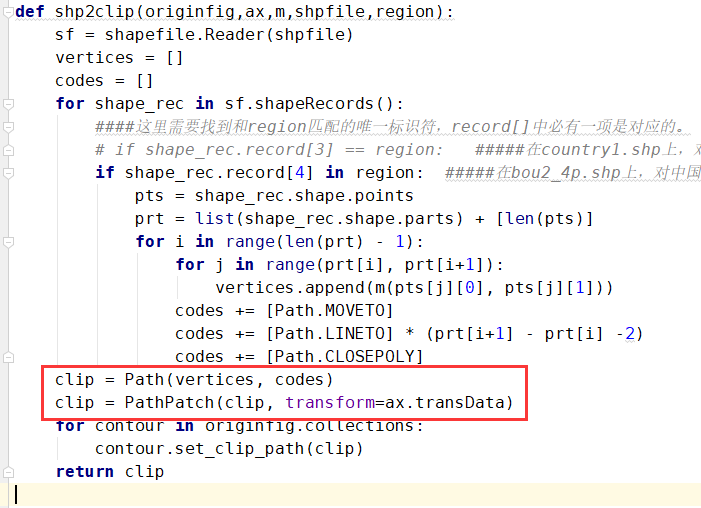Image resolution: width=701 pixels, height=508 pixels.
Task: Click 'clip = Path(vertices, codes)' line
Action: [194, 380]
